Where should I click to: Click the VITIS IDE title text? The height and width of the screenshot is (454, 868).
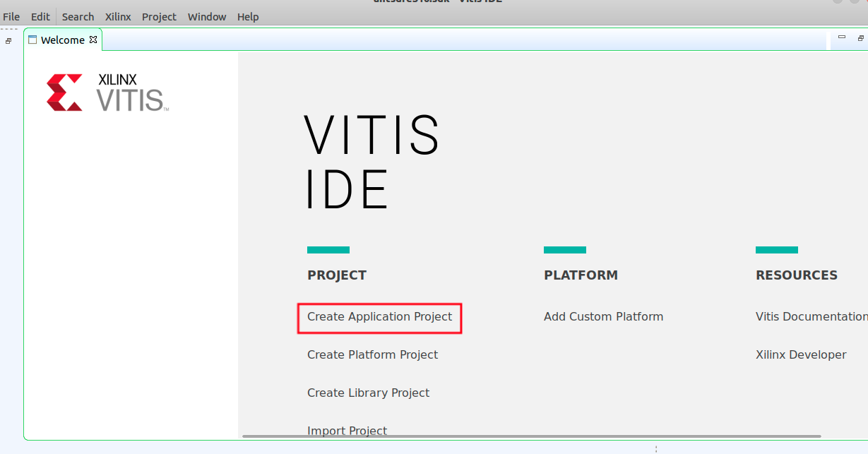click(372, 162)
